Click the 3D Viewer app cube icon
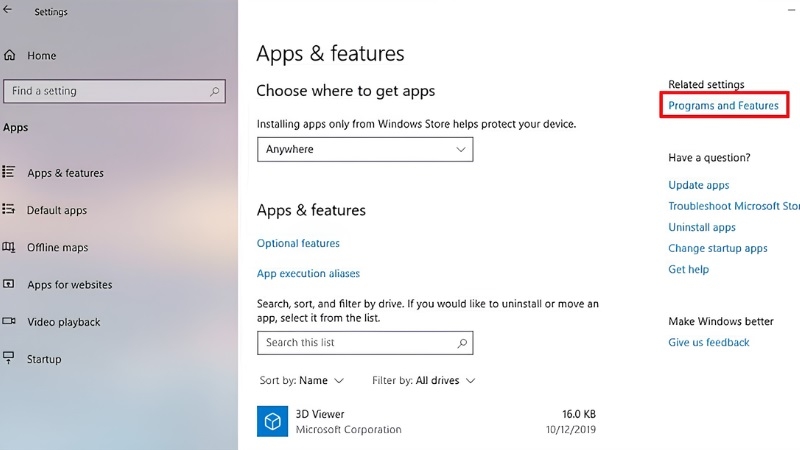The image size is (800, 450). pyautogui.click(x=272, y=421)
